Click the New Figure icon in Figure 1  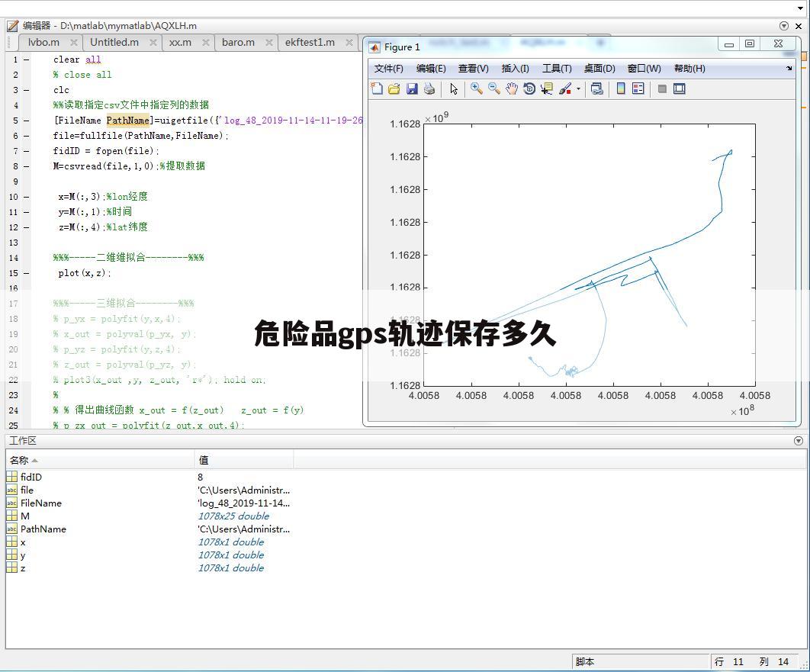tap(377, 88)
